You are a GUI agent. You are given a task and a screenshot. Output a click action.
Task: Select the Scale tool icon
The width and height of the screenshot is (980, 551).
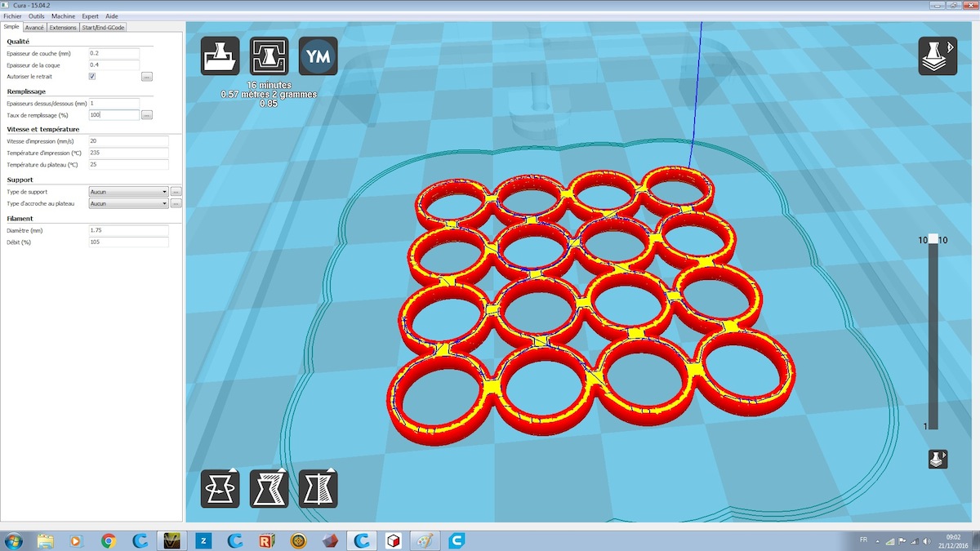coord(269,489)
